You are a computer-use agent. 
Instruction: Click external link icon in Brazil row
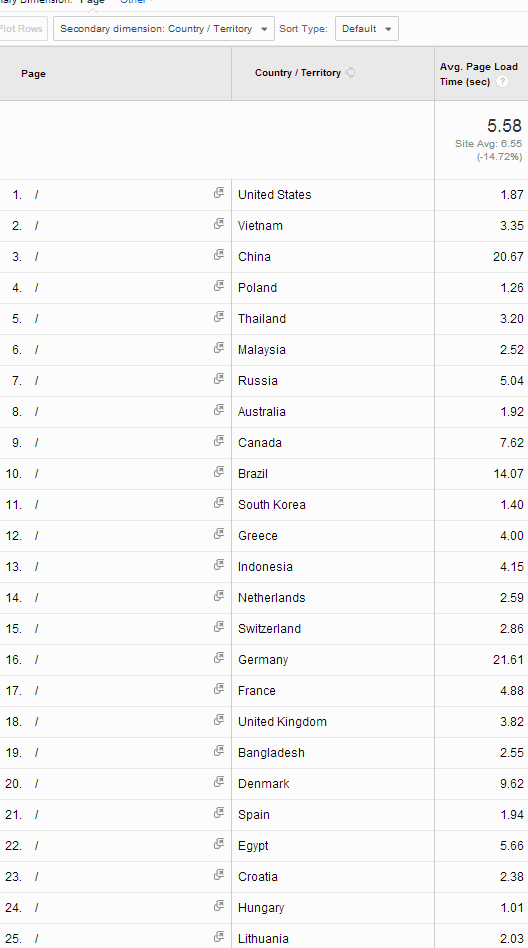point(218,472)
